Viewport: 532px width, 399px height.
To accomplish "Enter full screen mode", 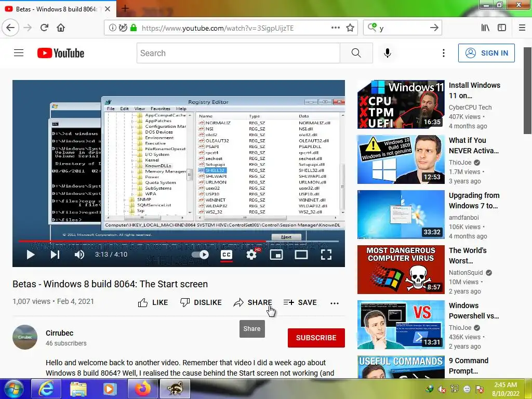I will click(326, 255).
